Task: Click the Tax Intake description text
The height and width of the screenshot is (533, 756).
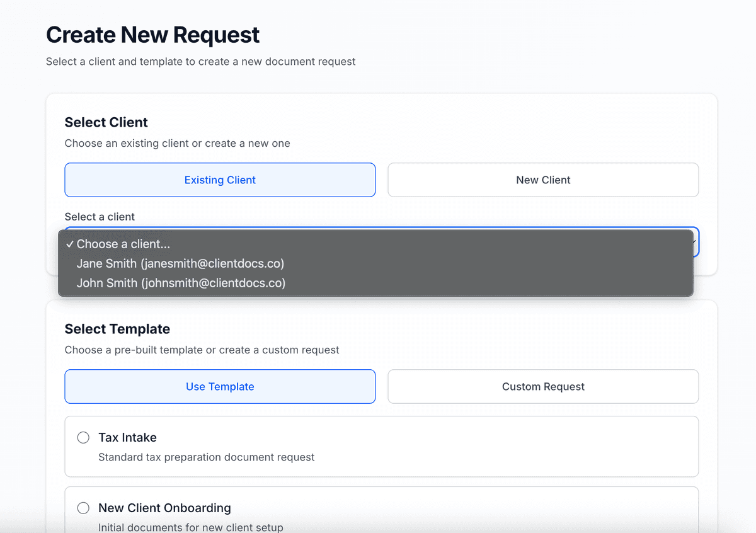Action: tap(206, 457)
